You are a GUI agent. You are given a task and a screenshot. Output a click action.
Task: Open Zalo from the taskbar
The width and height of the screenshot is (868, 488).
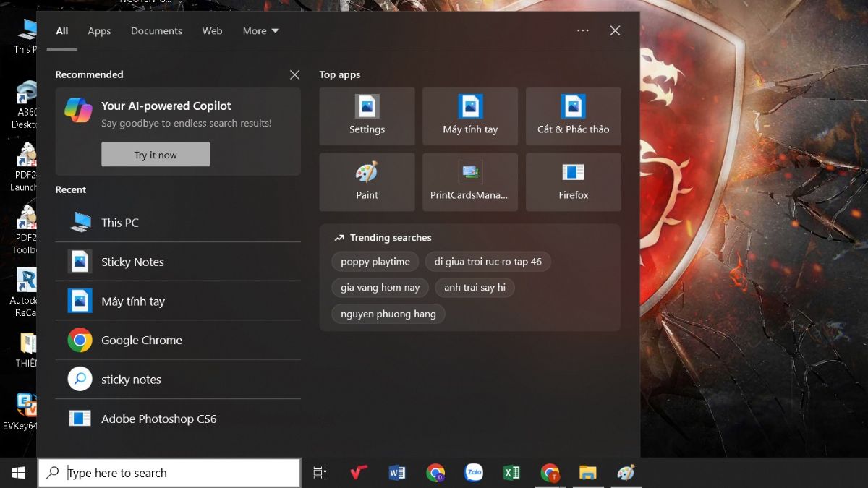click(474, 473)
